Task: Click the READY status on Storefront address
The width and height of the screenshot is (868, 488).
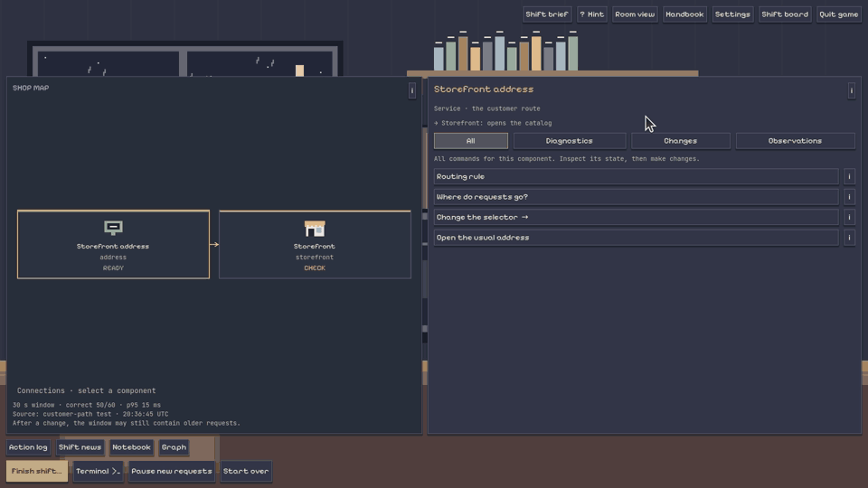Action: pos(113,267)
